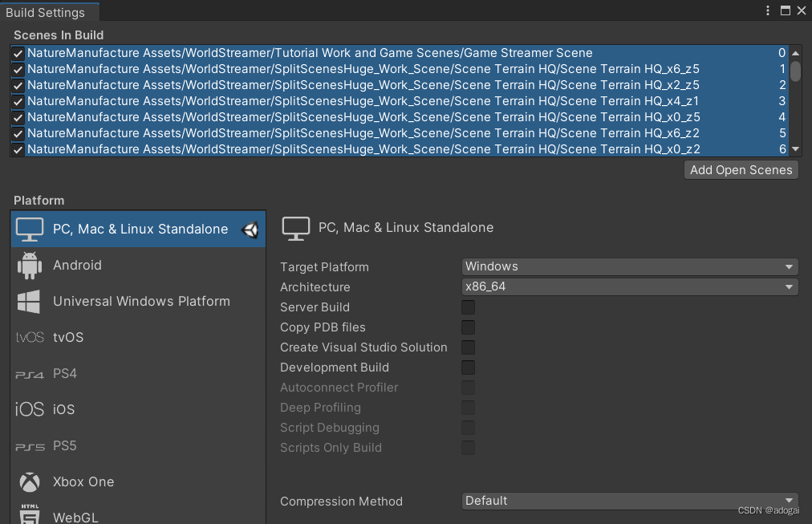The height and width of the screenshot is (524, 812).
Task: Select Scene Terrain HQ_x0_z2 row text
Action: click(363, 149)
